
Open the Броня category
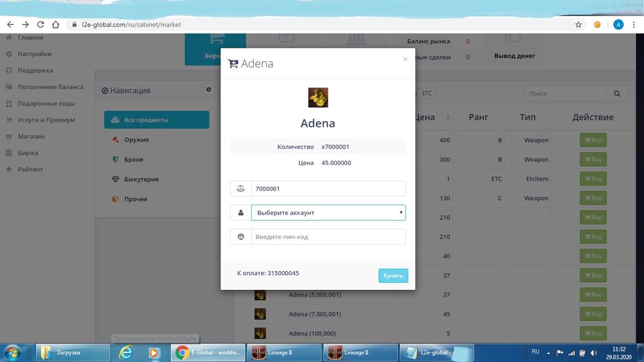[x=133, y=159]
